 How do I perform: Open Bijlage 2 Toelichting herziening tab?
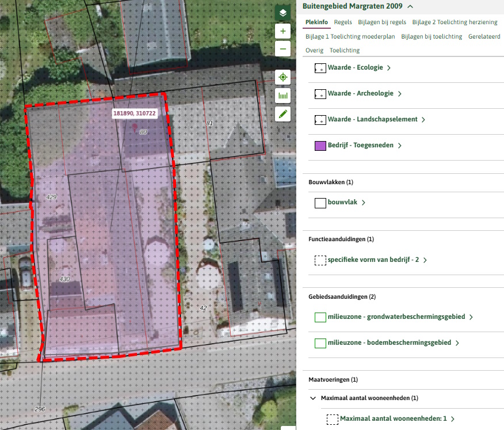click(455, 22)
